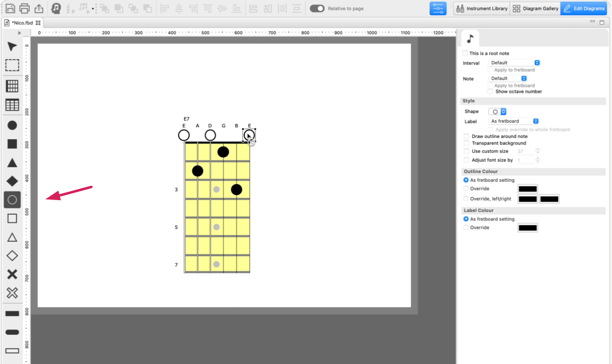Image resolution: width=612 pixels, height=364 pixels.
Task: Switch to the Nico.fbd document tab
Action: (x=22, y=23)
